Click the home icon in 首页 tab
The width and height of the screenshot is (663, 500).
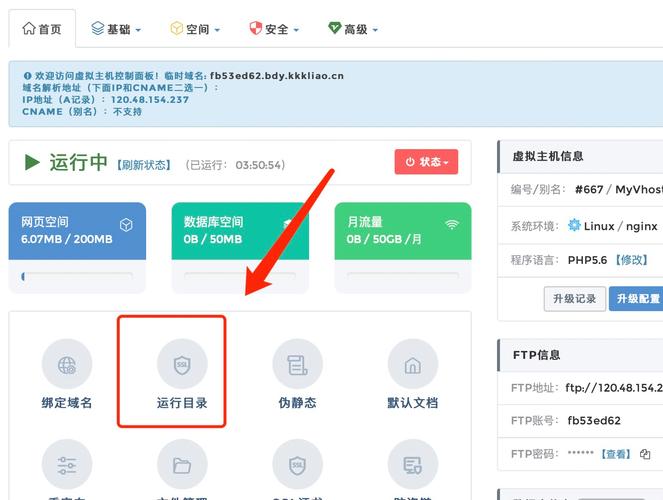tap(29, 28)
